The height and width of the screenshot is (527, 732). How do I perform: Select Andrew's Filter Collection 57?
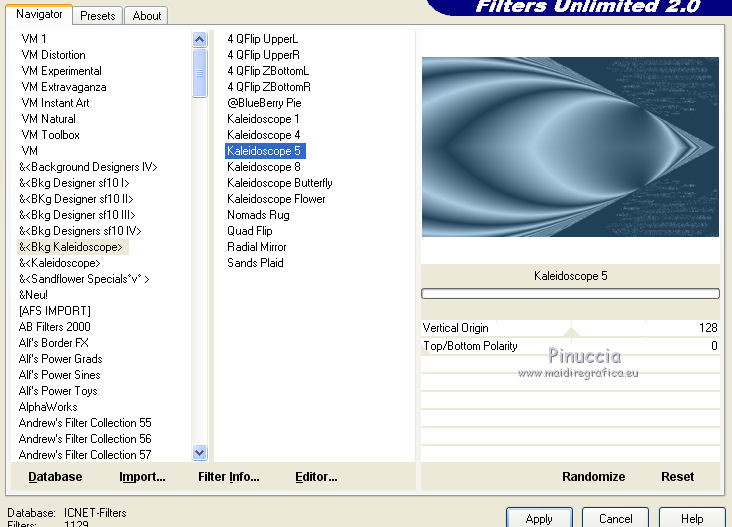point(85,455)
